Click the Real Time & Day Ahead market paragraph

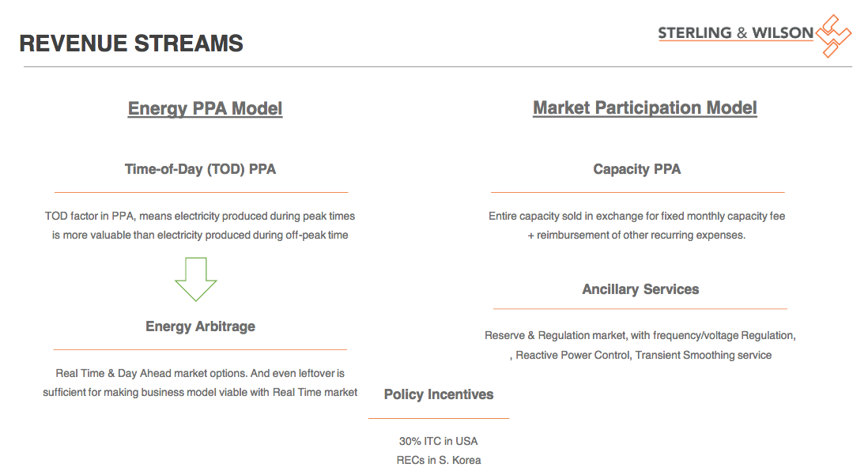point(200,383)
